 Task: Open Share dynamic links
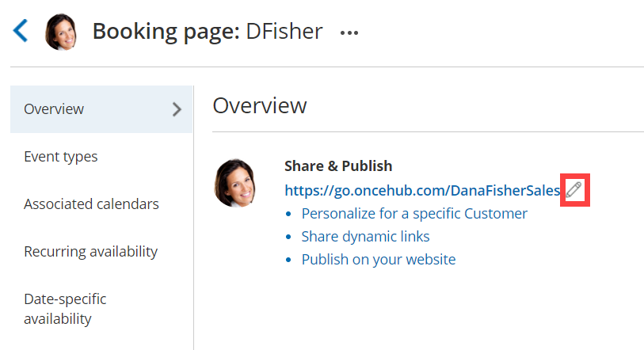365,236
